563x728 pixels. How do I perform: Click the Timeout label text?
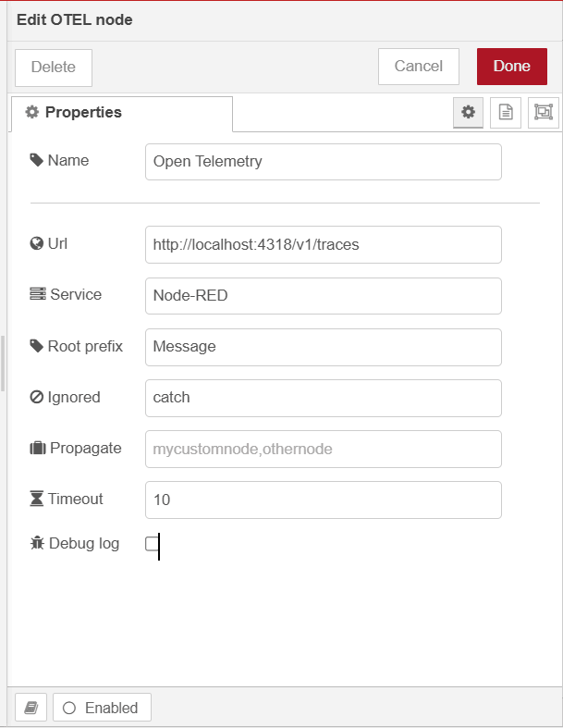pyautogui.click(x=76, y=499)
